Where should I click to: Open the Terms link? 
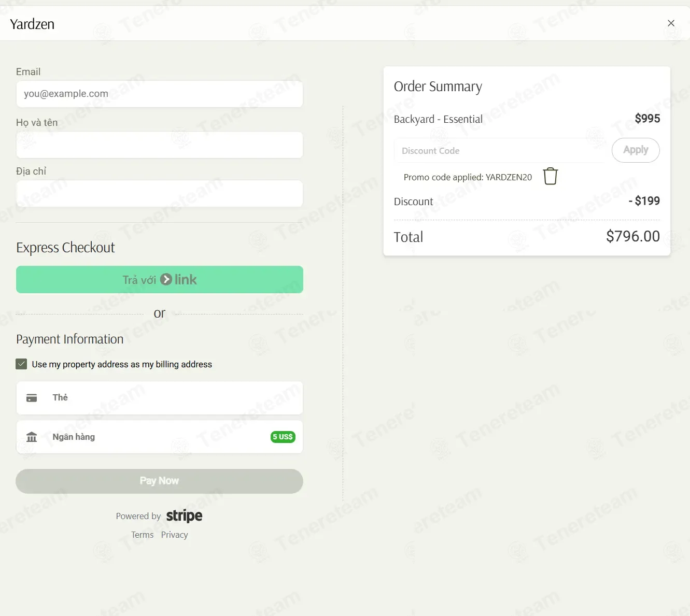click(142, 535)
